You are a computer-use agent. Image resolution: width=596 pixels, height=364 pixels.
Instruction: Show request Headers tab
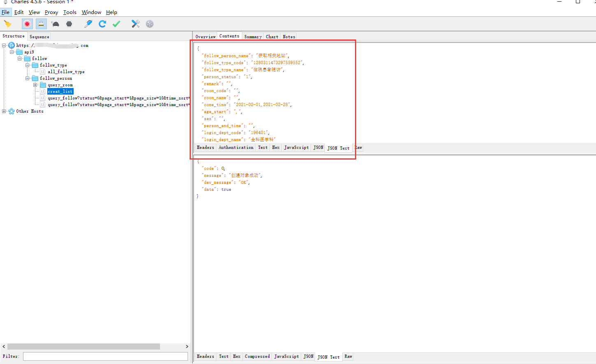click(x=205, y=147)
